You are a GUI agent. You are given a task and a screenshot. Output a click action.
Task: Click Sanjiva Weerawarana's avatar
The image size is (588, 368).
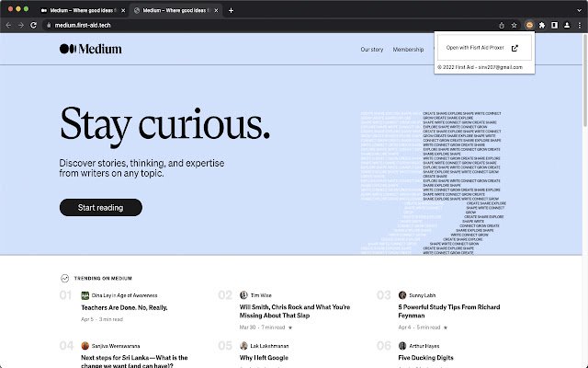click(x=85, y=346)
